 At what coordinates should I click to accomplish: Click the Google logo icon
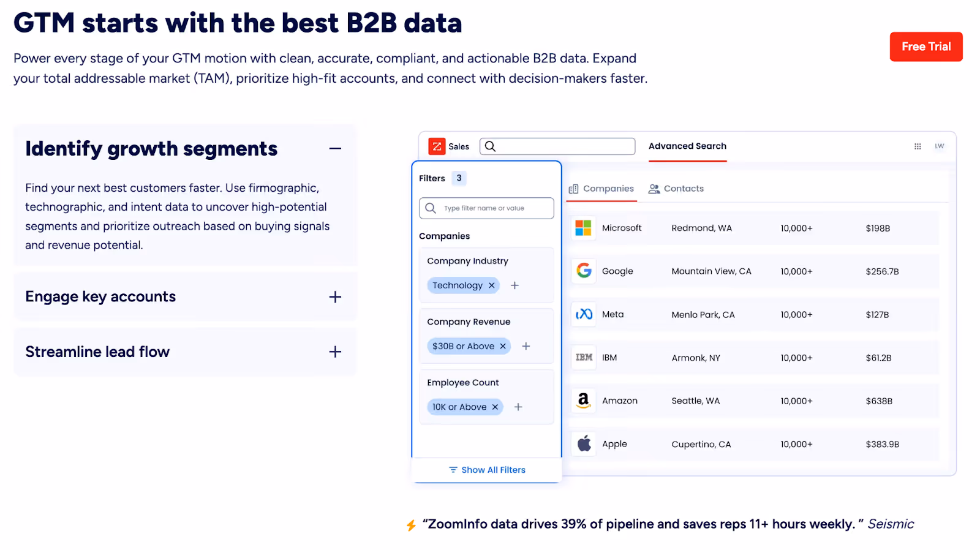click(584, 271)
